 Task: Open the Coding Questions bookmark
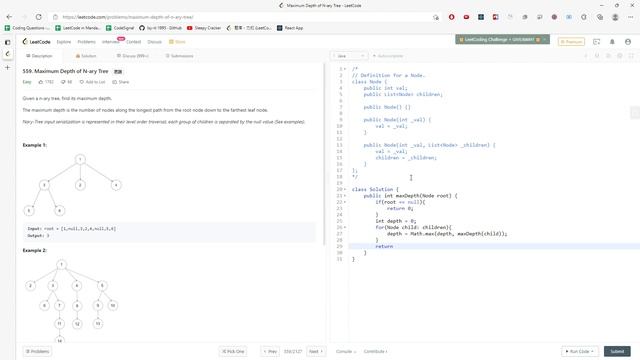pyautogui.click(x=27, y=28)
